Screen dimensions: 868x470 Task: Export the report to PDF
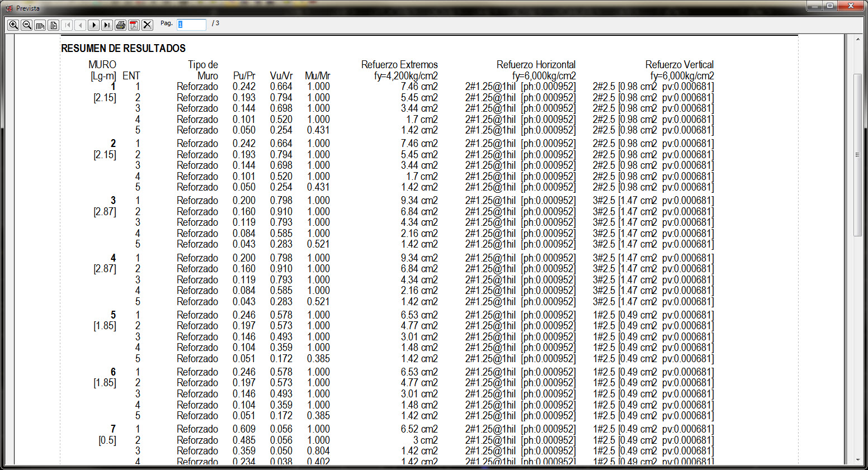[x=134, y=25]
